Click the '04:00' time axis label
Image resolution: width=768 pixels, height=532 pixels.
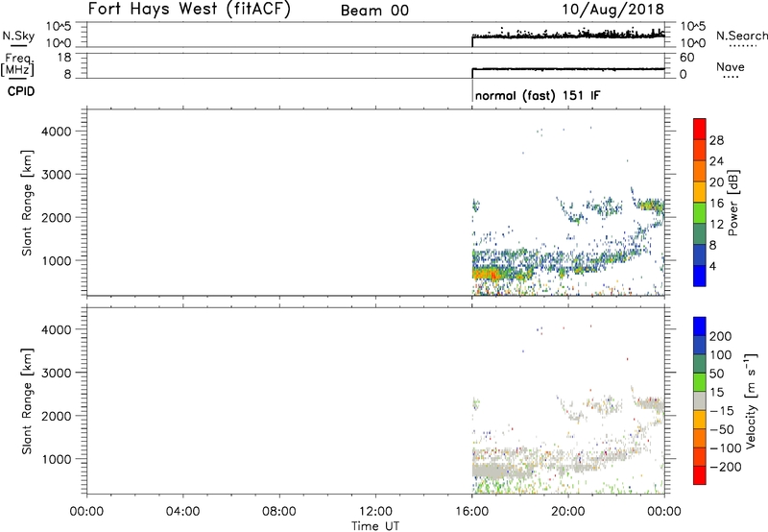(x=182, y=512)
